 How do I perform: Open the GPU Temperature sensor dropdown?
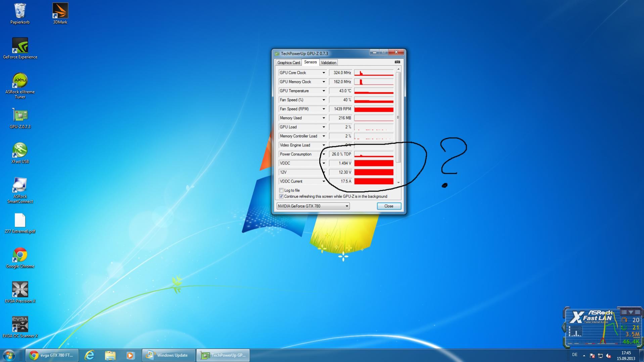(324, 91)
